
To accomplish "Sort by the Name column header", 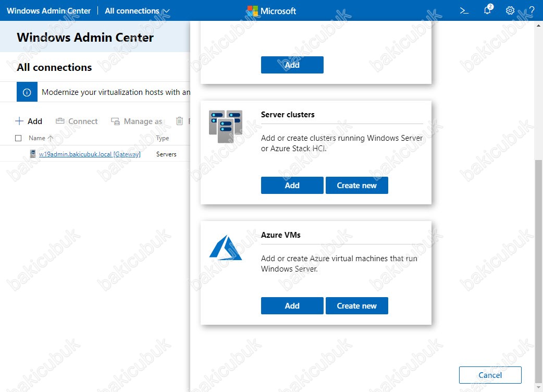I will tap(41, 138).
